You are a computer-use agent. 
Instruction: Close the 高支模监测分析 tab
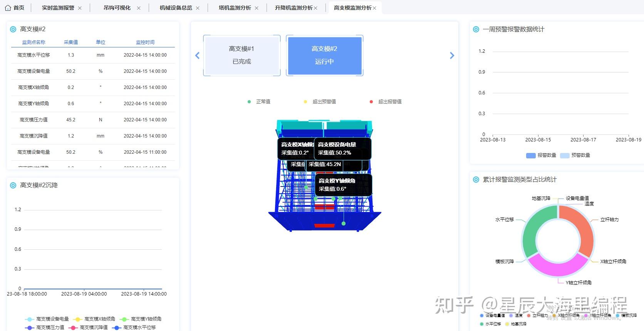tap(374, 8)
